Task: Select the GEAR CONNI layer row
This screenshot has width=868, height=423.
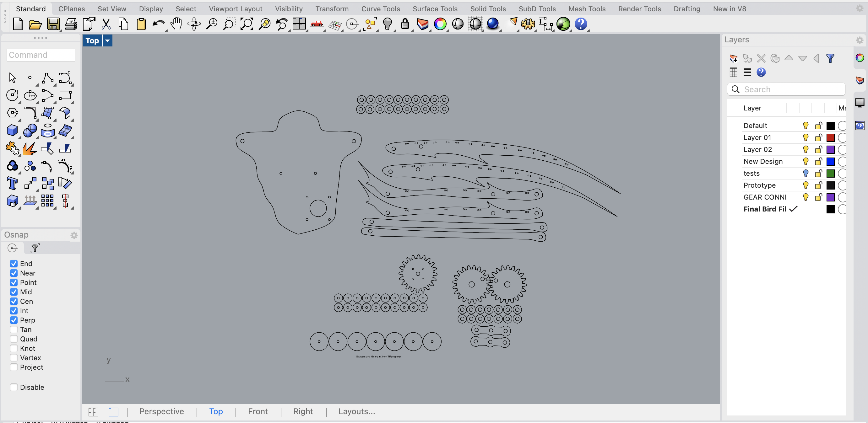Action: 786,197
